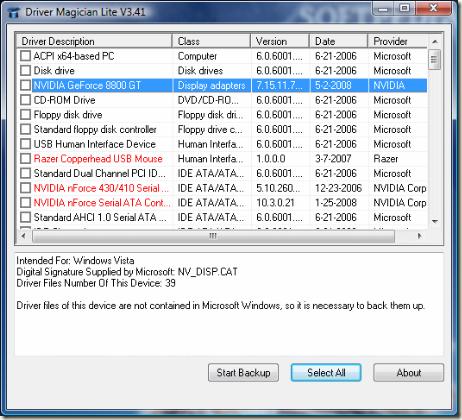
Task: Click the date 12-23-2006 cell
Action: 338,188
